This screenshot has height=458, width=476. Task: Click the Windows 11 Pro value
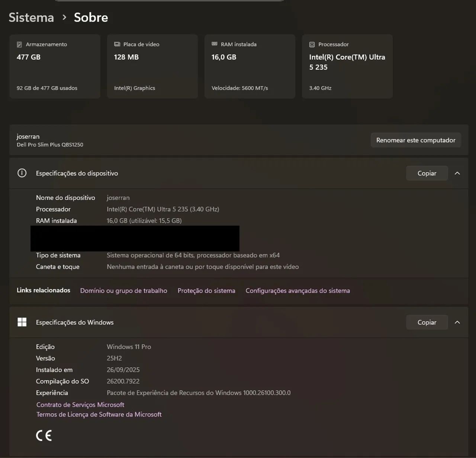[x=129, y=347]
